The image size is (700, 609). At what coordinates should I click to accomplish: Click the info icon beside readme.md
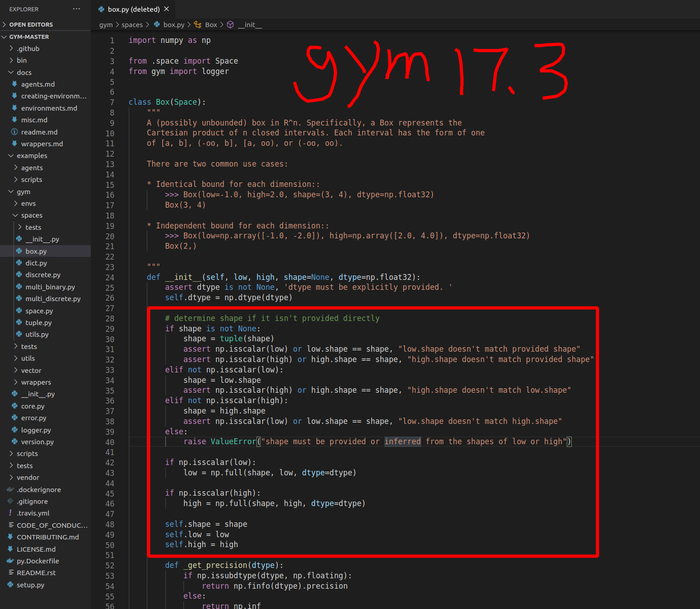[14, 132]
